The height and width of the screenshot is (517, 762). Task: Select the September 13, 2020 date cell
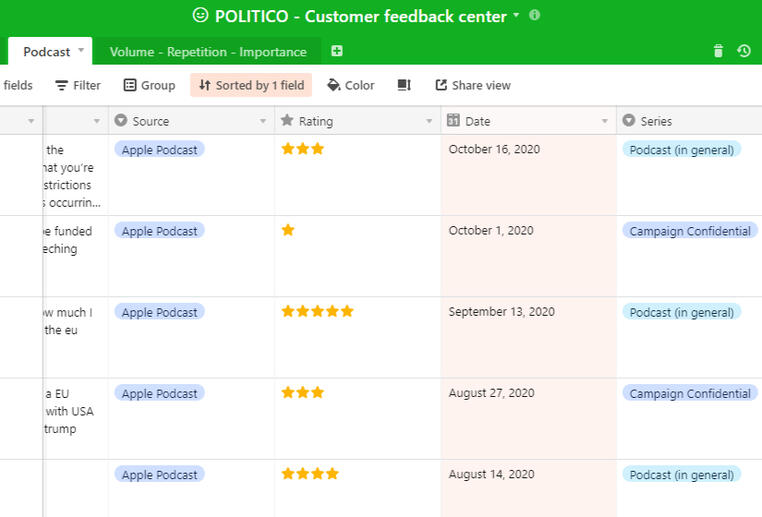pyautogui.click(x=529, y=337)
